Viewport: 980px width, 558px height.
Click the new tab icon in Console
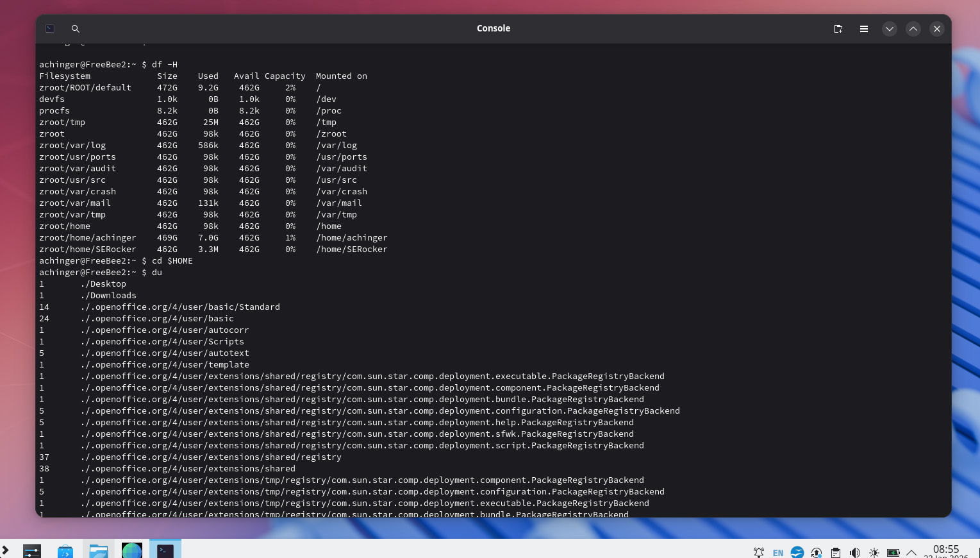838,29
